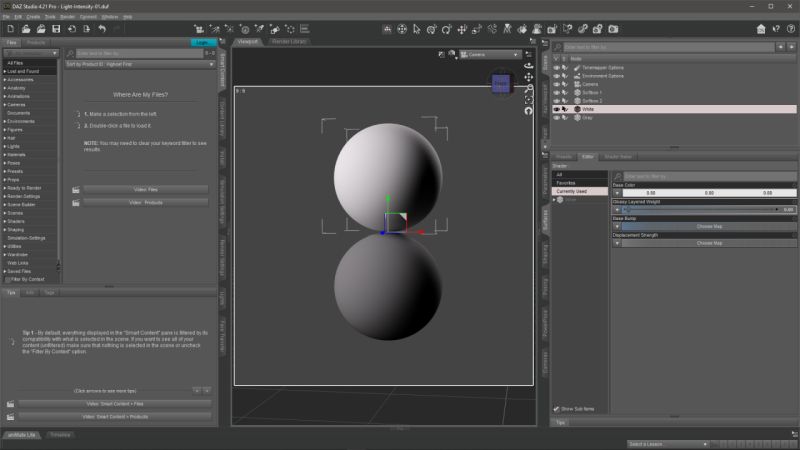Open the Base Color options arrow
The width and height of the screenshot is (800, 450).
click(617, 193)
